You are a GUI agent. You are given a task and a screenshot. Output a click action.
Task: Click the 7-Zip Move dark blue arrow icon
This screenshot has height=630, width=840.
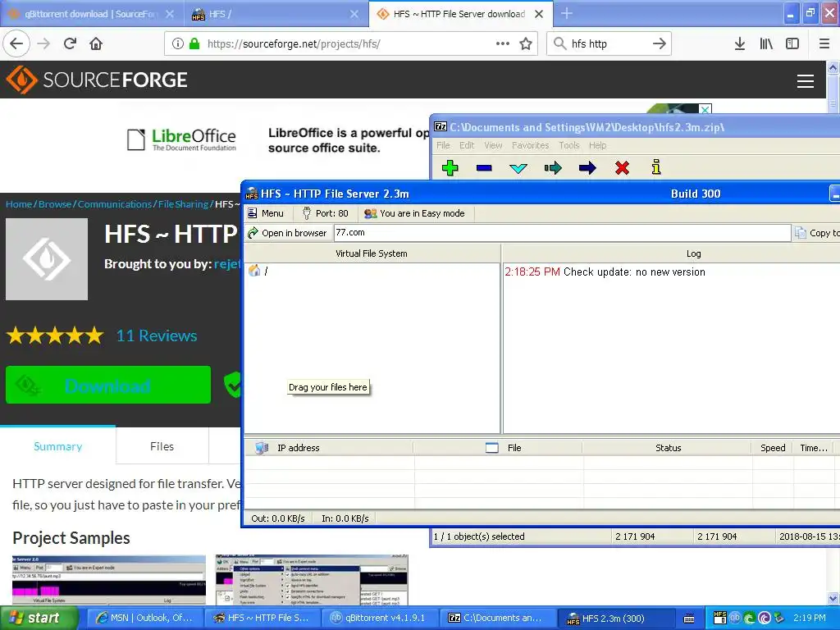pyautogui.click(x=587, y=168)
